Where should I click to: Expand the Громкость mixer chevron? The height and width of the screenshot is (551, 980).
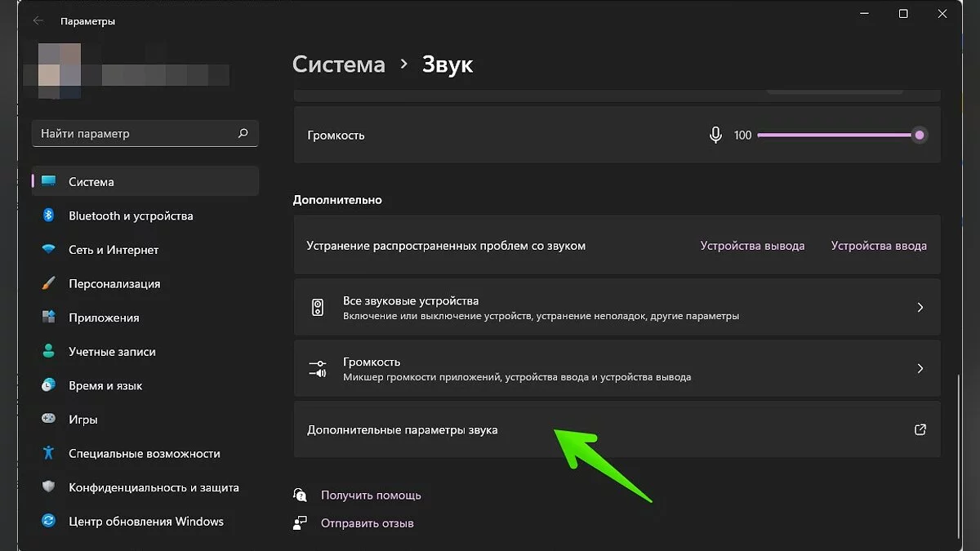(x=920, y=369)
